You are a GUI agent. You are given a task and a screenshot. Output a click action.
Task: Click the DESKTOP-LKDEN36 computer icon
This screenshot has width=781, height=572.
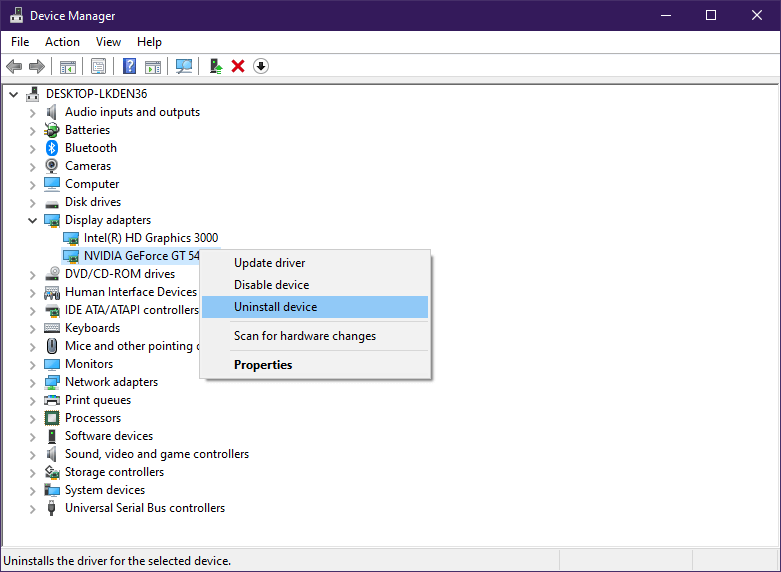tap(33, 94)
